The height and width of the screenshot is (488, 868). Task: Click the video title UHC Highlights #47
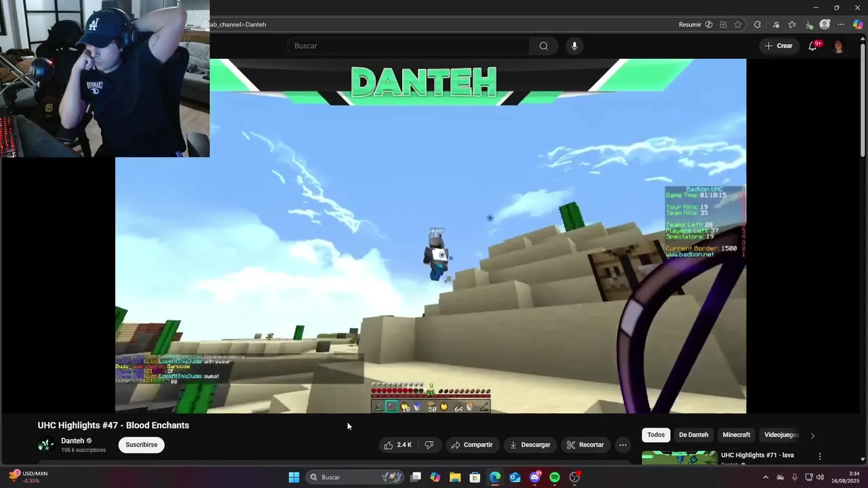pyautogui.click(x=113, y=426)
